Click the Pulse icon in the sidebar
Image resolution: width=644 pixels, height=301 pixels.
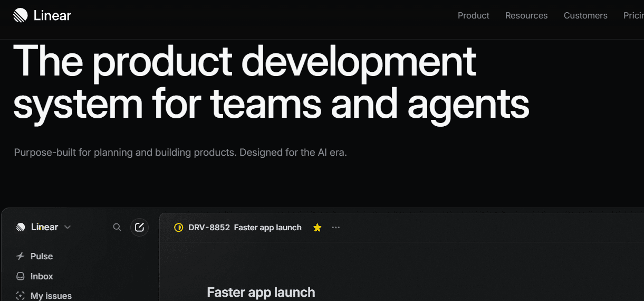pyautogui.click(x=21, y=256)
